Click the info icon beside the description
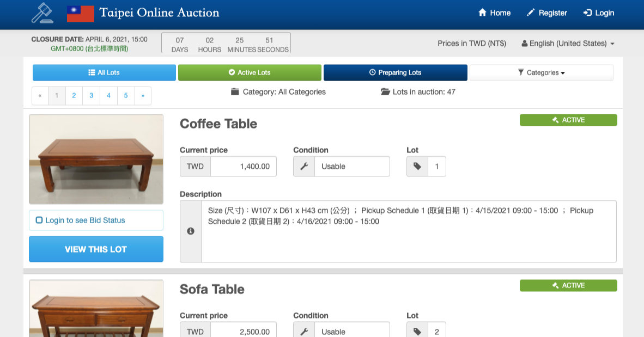The image size is (644, 337). coord(191,231)
